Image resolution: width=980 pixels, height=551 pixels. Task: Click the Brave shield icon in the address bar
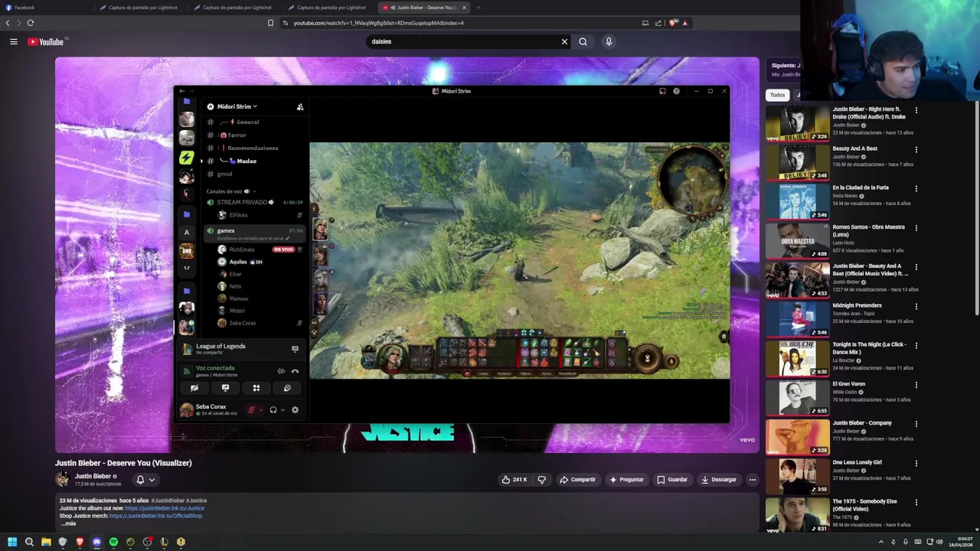(673, 23)
